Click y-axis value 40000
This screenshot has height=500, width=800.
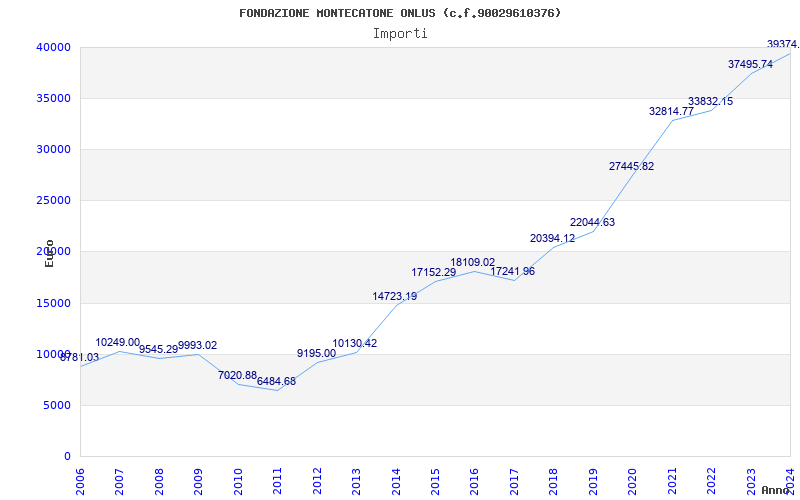pos(53,47)
